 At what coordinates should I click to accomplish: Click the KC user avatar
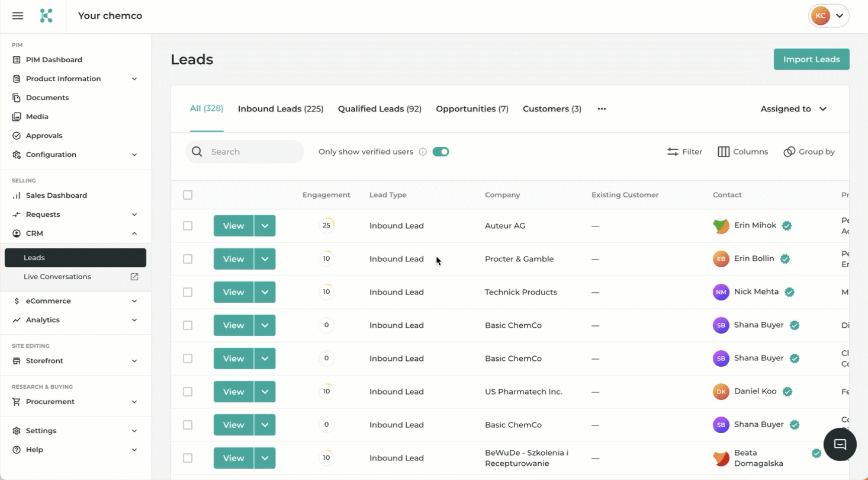821,16
